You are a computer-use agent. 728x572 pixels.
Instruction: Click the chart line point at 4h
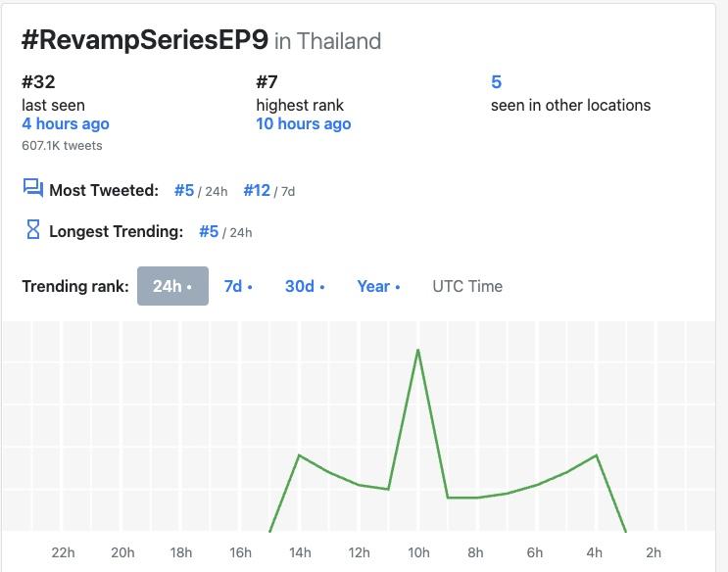tap(596, 455)
